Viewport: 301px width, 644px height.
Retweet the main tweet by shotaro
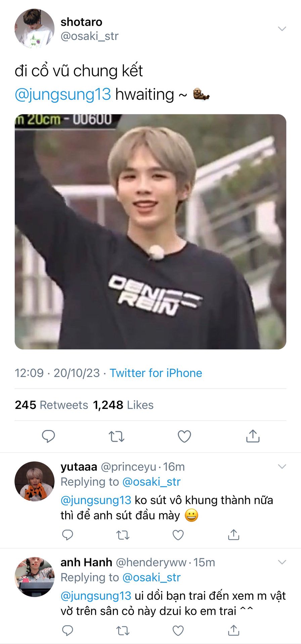[x=117, y=436]
